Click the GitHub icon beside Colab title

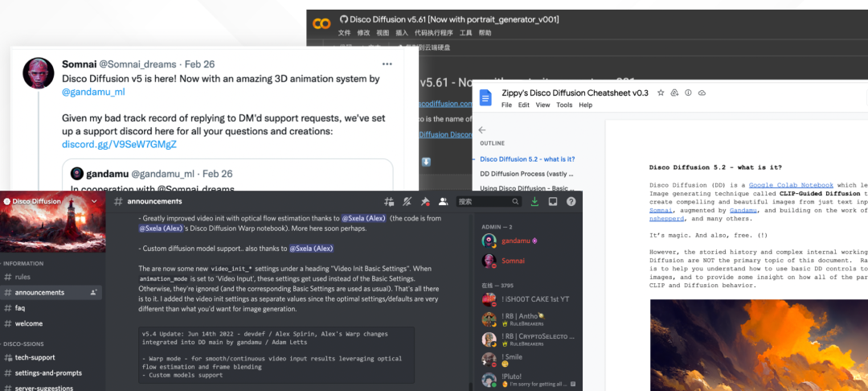click(x=344, y=19)
